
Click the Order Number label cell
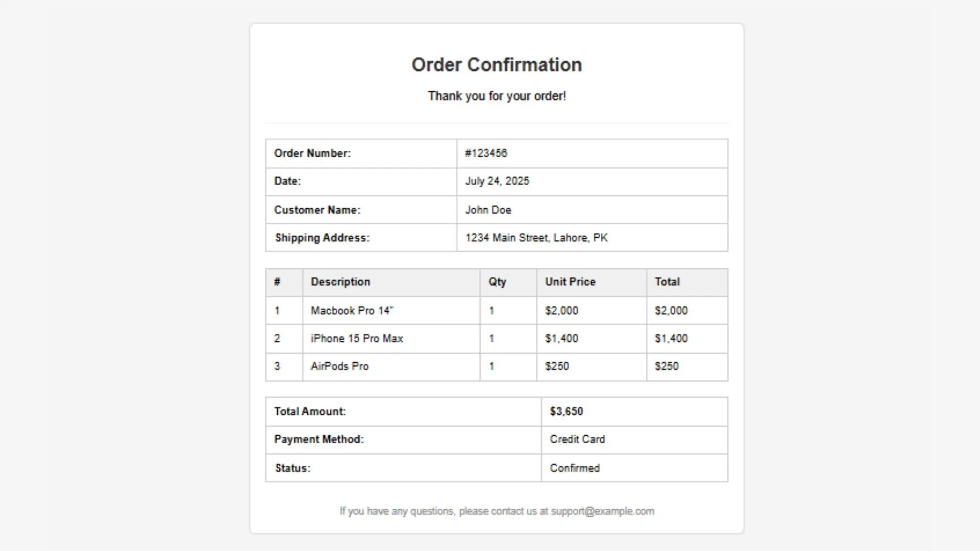pos(361,154)
